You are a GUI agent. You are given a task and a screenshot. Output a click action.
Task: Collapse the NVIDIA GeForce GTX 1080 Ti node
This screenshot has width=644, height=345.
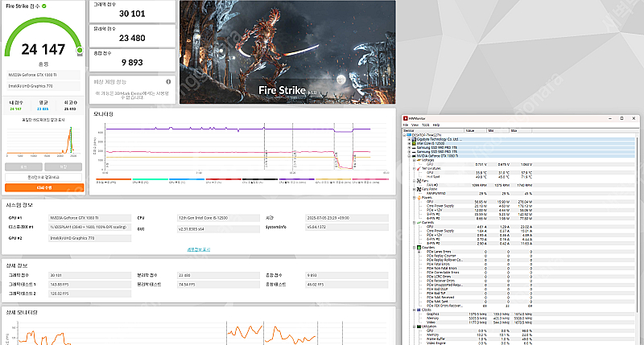click(409, 156)
